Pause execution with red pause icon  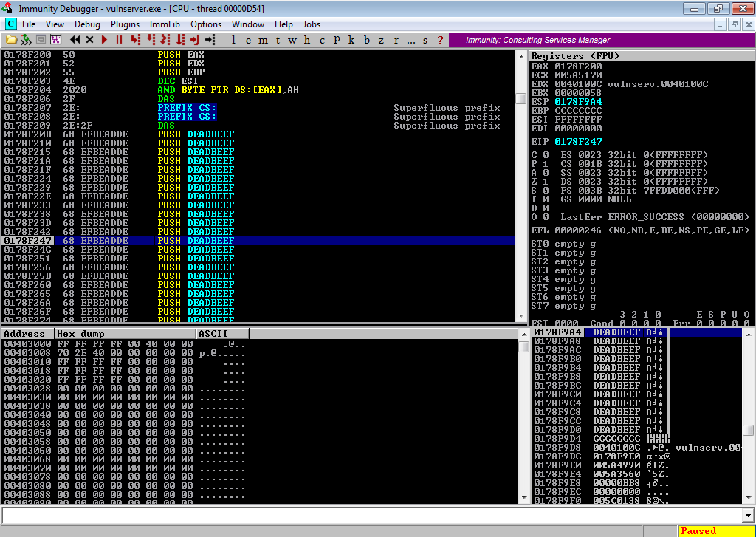[x=119, y=40]
